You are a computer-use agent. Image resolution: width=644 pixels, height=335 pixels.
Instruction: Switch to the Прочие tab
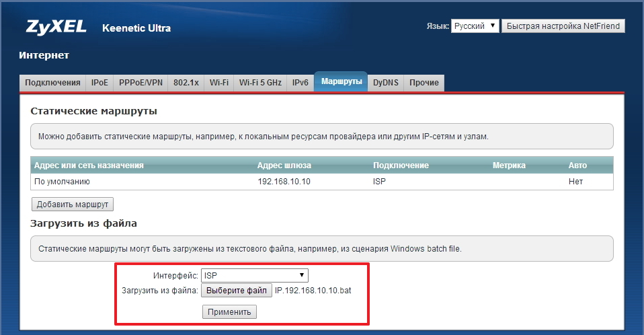[x=424, y=83]
